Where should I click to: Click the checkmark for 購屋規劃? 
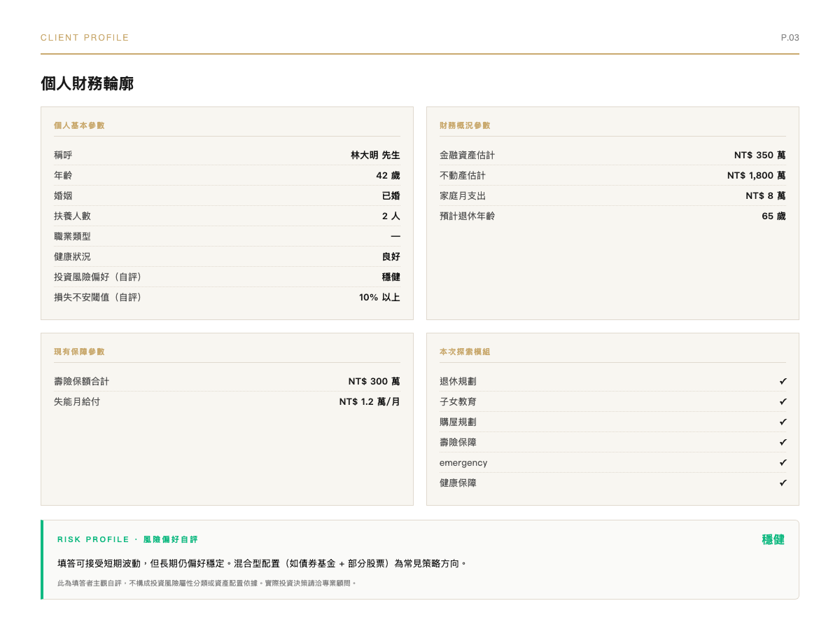click(x=783, y=422)
